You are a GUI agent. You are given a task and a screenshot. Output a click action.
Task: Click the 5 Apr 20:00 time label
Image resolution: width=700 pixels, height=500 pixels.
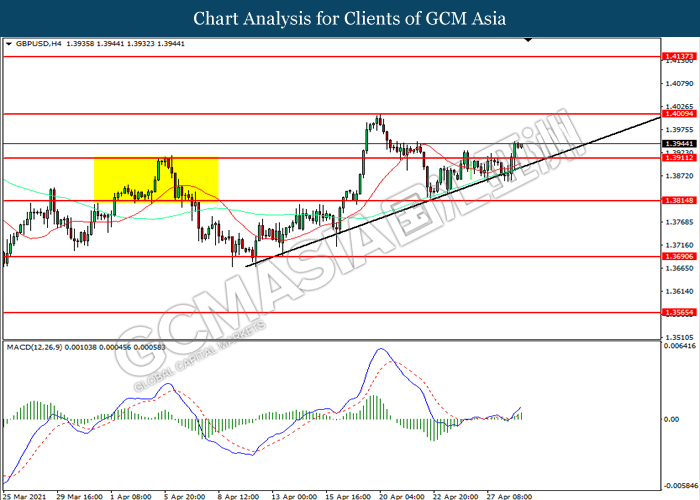[185, 496]
